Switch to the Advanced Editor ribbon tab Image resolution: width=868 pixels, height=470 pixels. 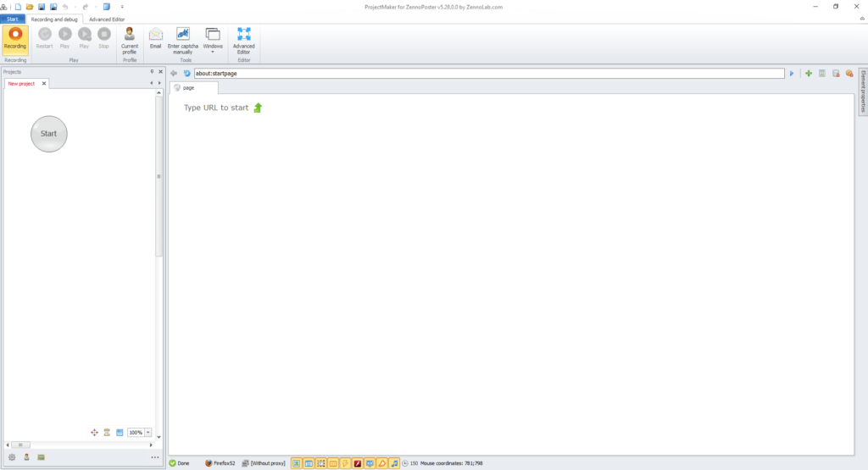107,19
